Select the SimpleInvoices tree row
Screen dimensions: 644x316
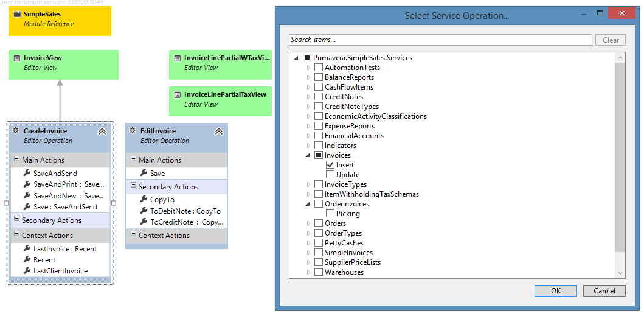(x=348, y=253)
